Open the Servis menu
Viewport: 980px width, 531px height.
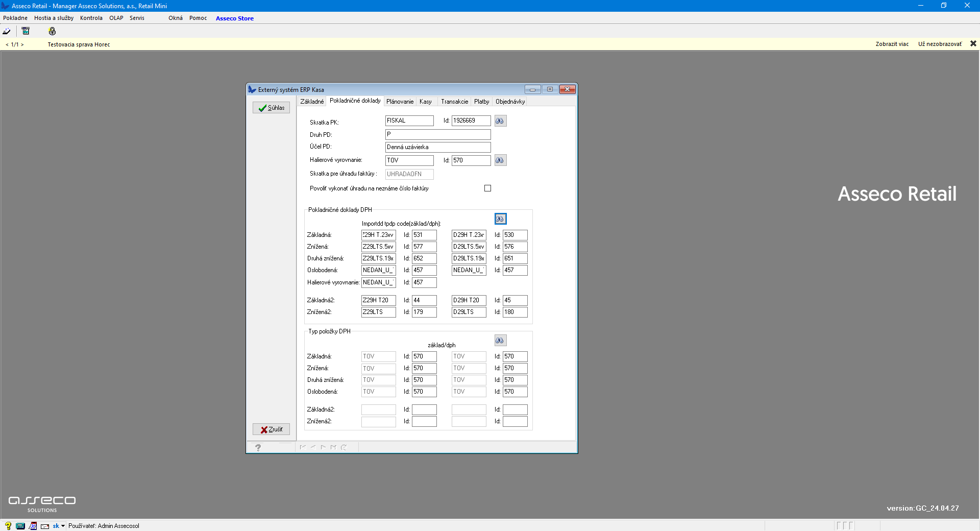tap(137, 18)
